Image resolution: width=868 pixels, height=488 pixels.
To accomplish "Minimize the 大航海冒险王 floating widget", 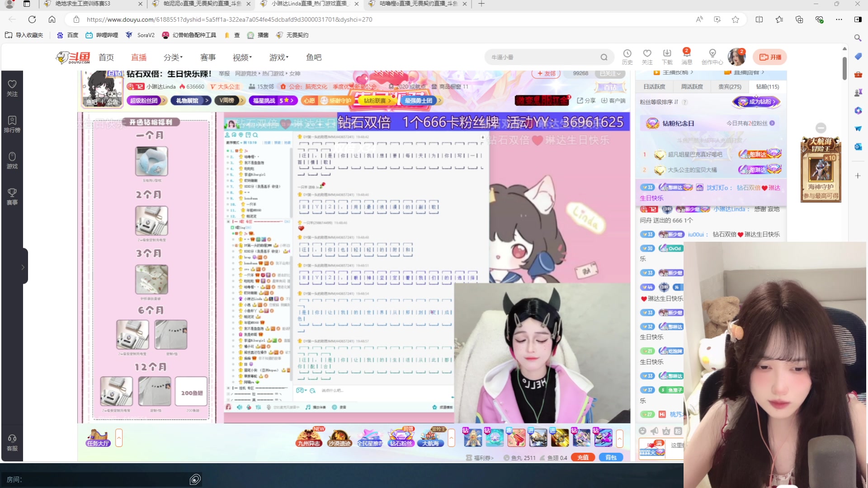I will [x=821, y=128].
